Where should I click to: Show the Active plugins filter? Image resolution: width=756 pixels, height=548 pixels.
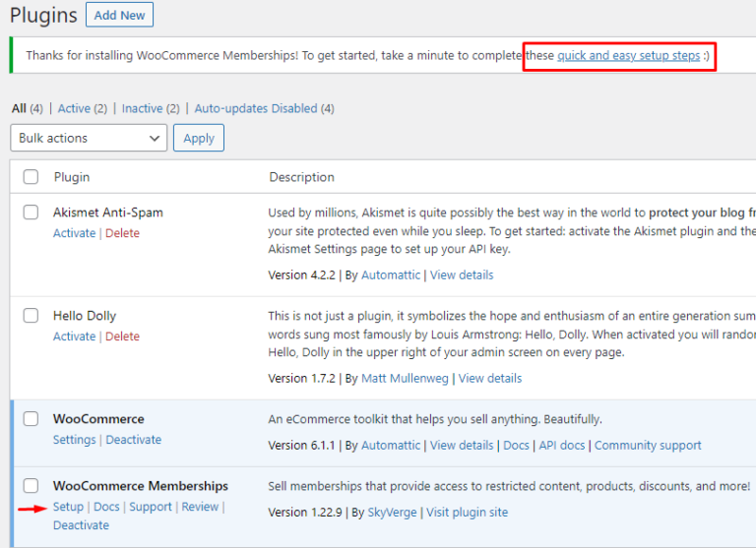click(x=74, y=108)
